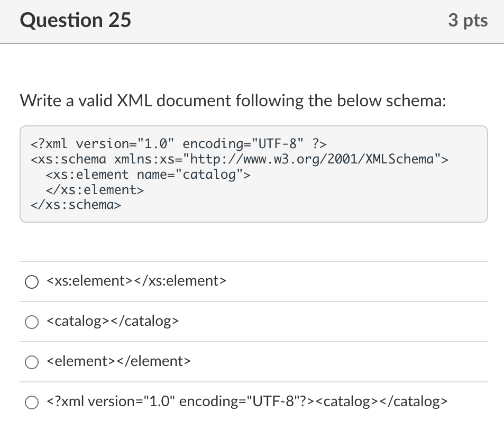Image resolution: width=504 pixels, height=439 pixels.
Task: Click the 3 pts label
Action: pyautogui.click(x=468, y=21)
